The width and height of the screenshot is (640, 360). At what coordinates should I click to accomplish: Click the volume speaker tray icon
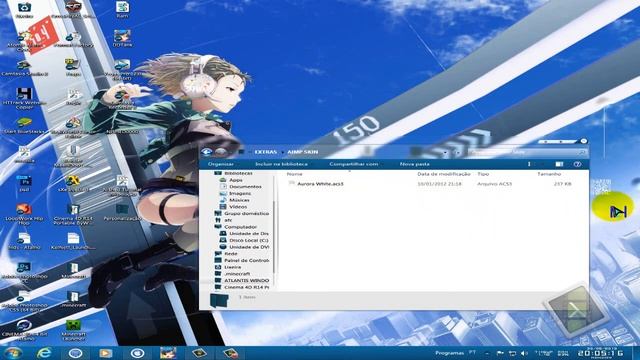(x=524, y=353)
